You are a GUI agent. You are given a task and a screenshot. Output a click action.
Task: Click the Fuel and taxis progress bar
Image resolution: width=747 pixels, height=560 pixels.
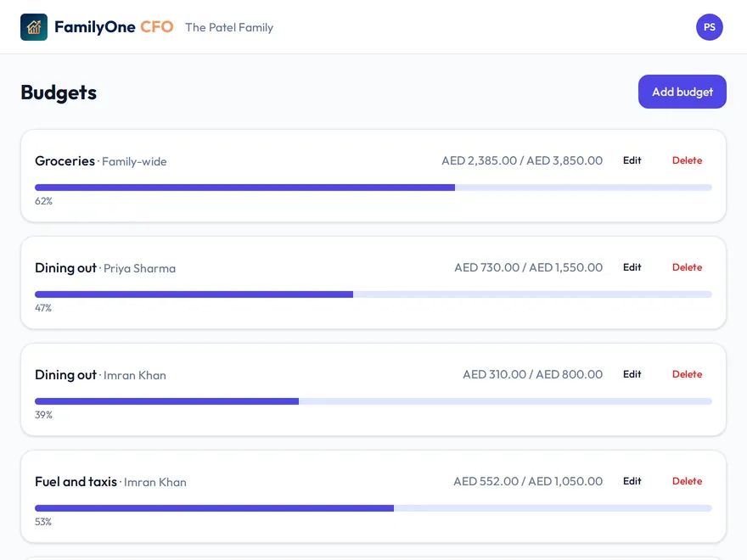pos(373,508)
